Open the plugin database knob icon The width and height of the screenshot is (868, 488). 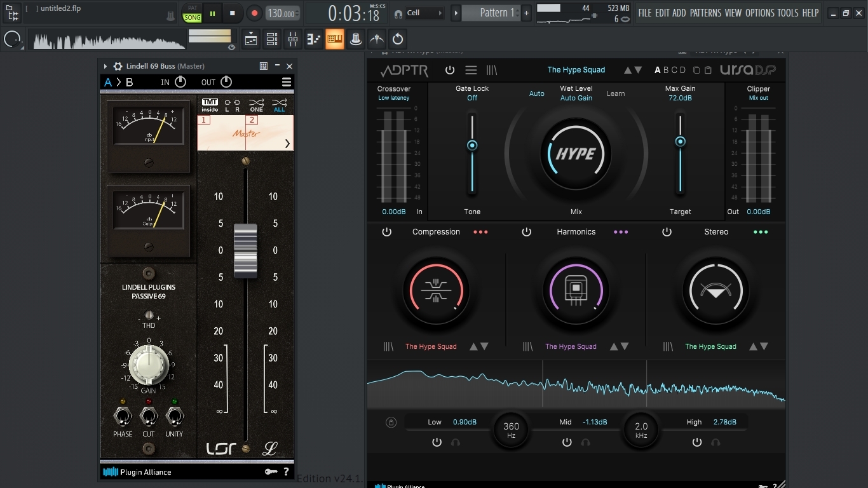tap(356, 39)
